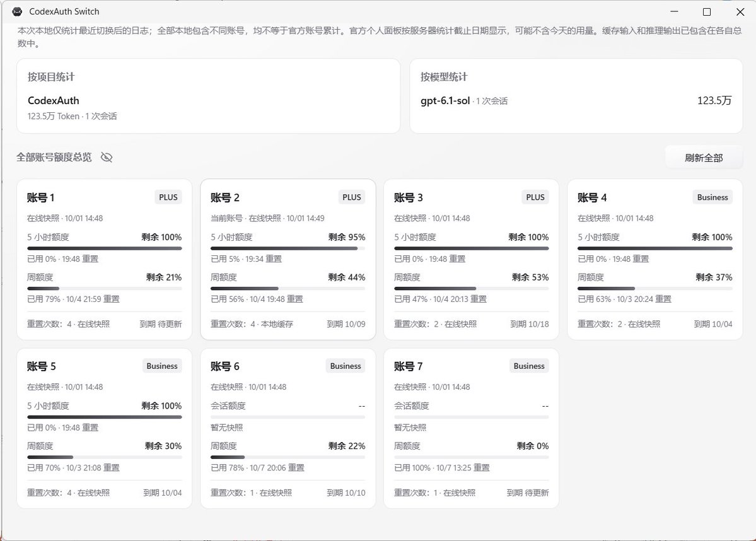Click 账号 1 five-hour quota progress bar
Screen dimensions: 756x541
(105, 248)
